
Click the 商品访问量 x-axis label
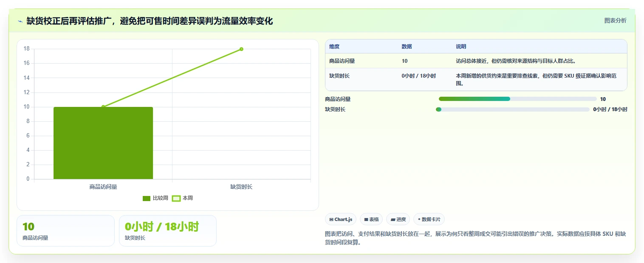103,187
